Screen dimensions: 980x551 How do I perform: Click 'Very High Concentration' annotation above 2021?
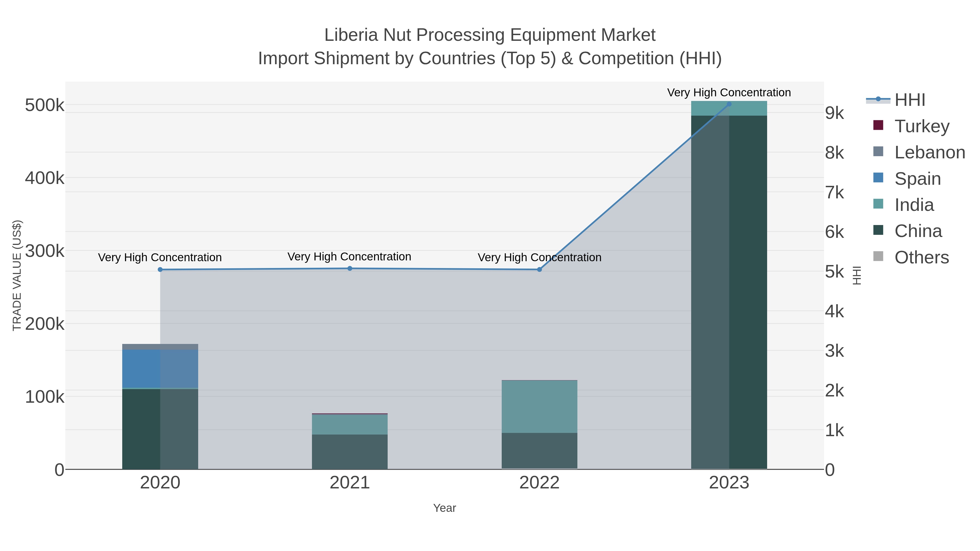[x=349, y=257]
